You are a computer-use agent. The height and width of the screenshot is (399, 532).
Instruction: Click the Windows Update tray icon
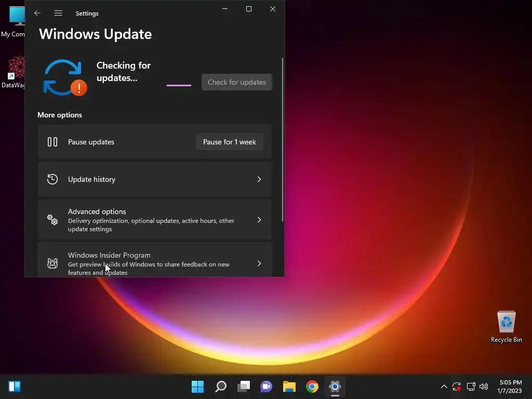point(457,387)
